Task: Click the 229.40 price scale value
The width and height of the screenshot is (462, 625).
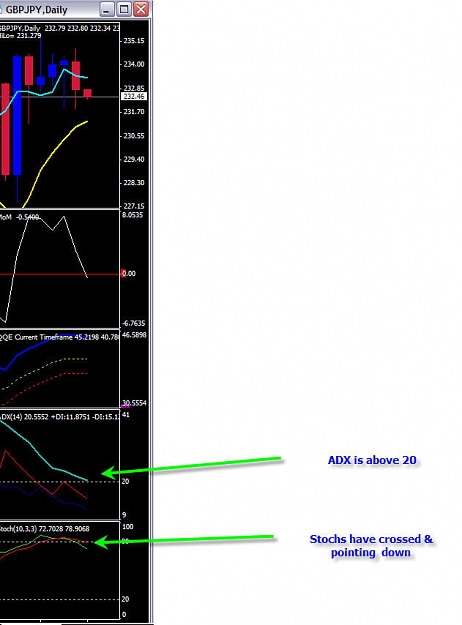Action: click(134, 159)
